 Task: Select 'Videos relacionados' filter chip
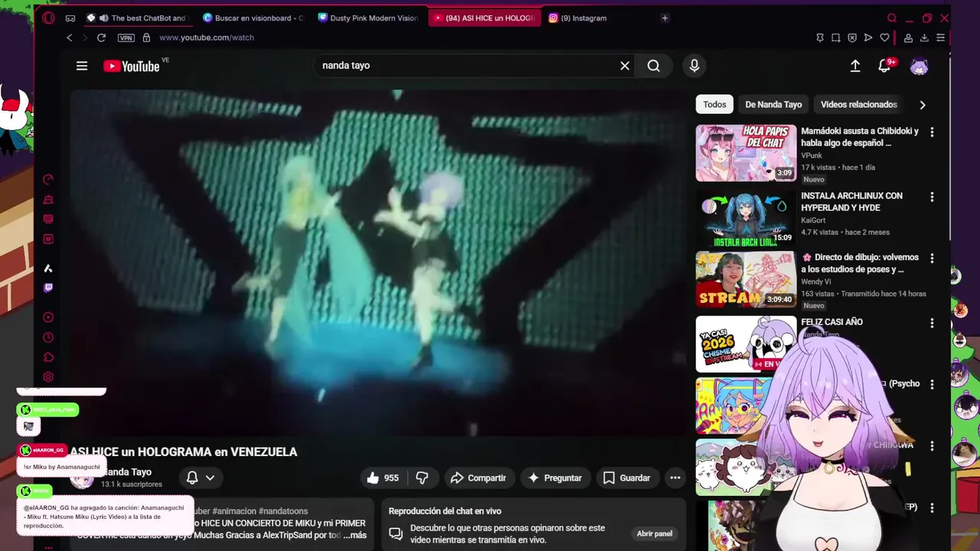point(858,104)
